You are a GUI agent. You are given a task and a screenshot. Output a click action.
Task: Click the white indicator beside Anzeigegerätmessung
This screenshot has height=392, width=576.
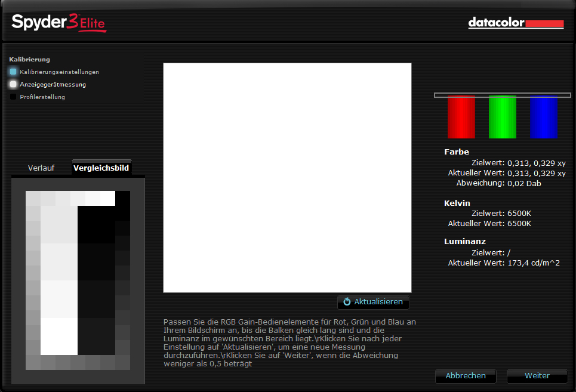(13, 84)
